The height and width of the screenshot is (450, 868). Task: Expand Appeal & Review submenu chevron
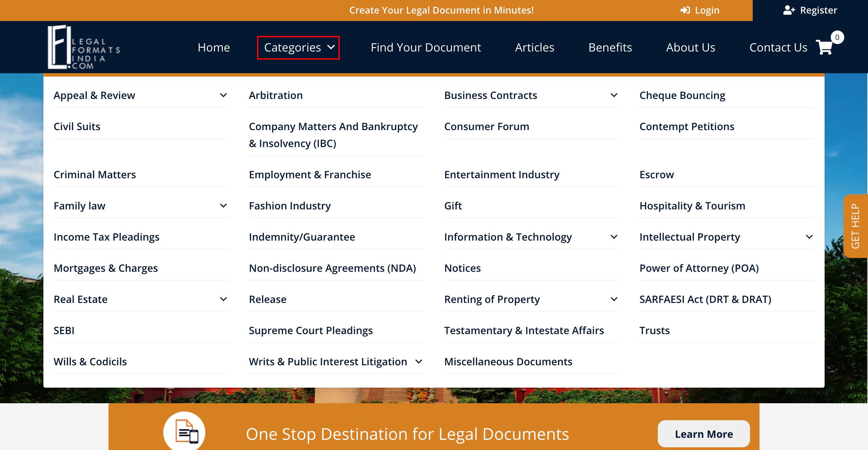(x=223, y=95)
